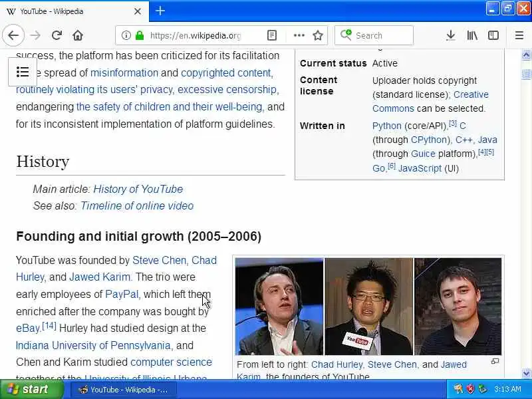The image size is (532, 399).
Task: Open the Go language link
Action: tap(378, 168)
